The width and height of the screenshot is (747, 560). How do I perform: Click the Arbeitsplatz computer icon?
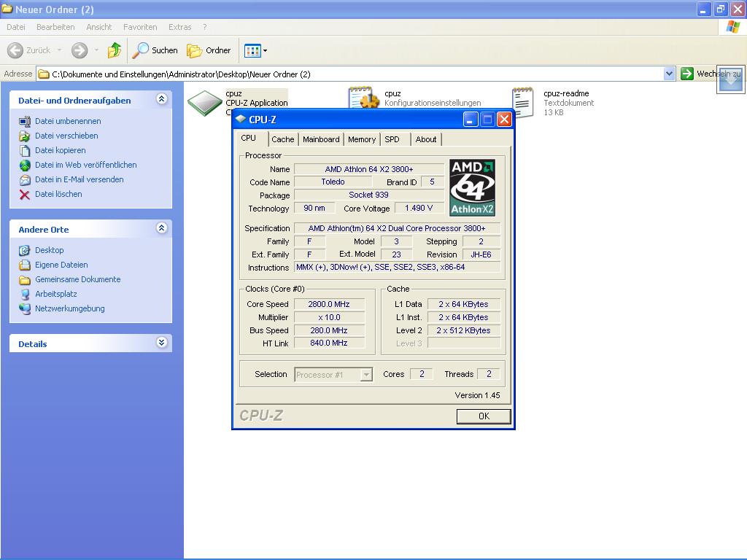pos(25,295)
